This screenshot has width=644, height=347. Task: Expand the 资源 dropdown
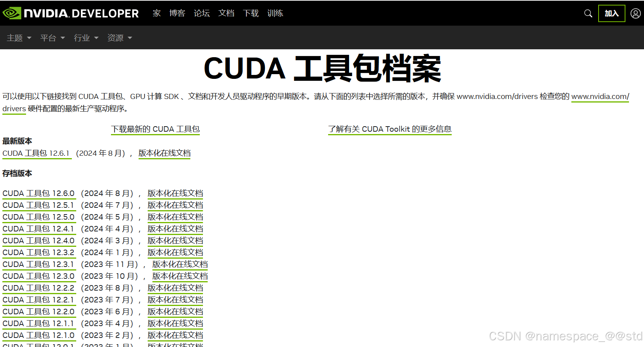click(120, 38)
